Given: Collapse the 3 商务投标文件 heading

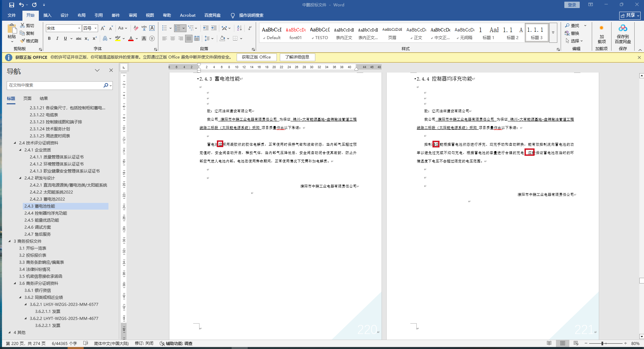Looking at the screenshot, I should 10,241.
